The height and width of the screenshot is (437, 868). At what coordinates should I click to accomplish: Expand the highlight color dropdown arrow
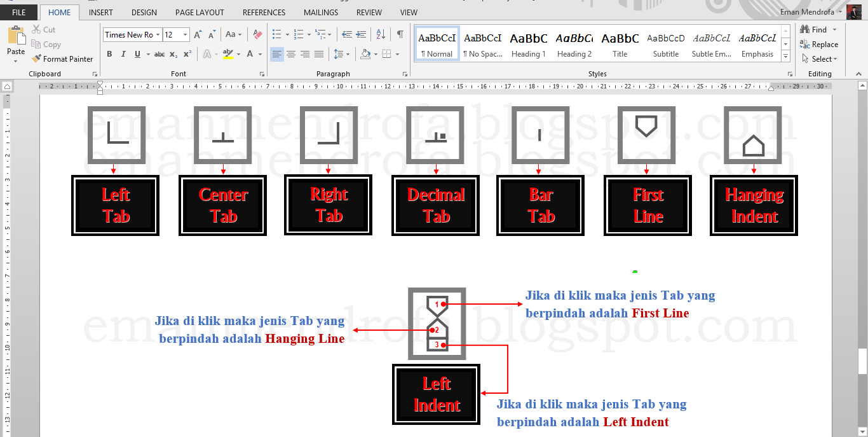(x=239, y=55)
